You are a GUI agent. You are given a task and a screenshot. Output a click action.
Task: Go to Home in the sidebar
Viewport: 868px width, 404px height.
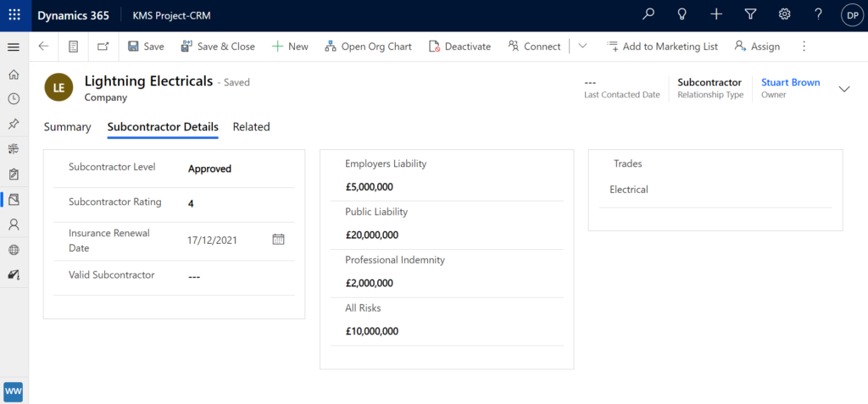click(x=14, y=75)
